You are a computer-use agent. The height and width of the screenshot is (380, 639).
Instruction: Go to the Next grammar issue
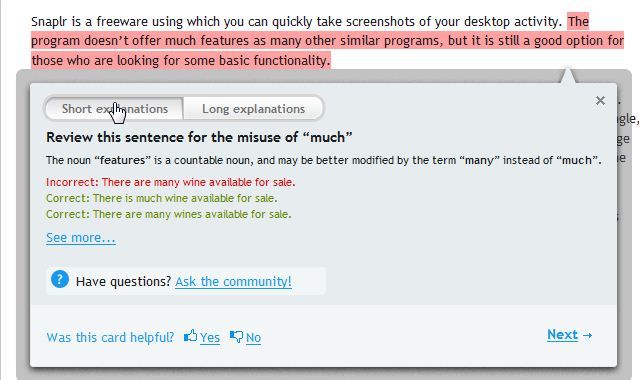point(562,335)
